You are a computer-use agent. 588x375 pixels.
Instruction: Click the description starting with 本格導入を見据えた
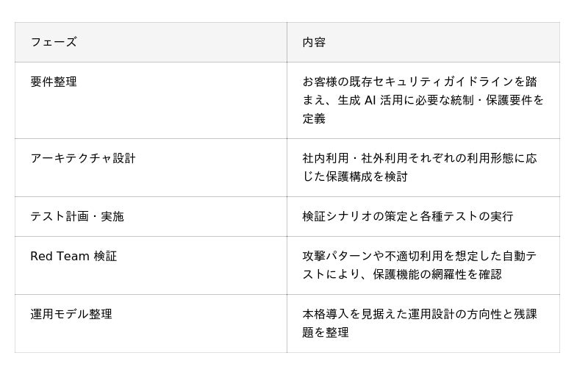pyautogui.click(x=420, y=323)
